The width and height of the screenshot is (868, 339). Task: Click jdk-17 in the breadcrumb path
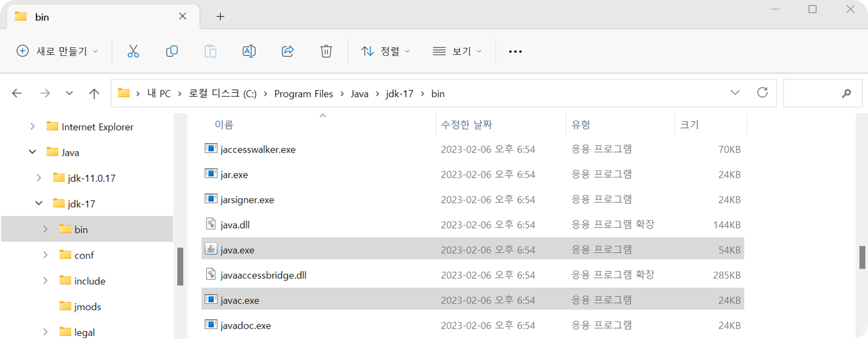pyautogui.click(x=400, y=93)
